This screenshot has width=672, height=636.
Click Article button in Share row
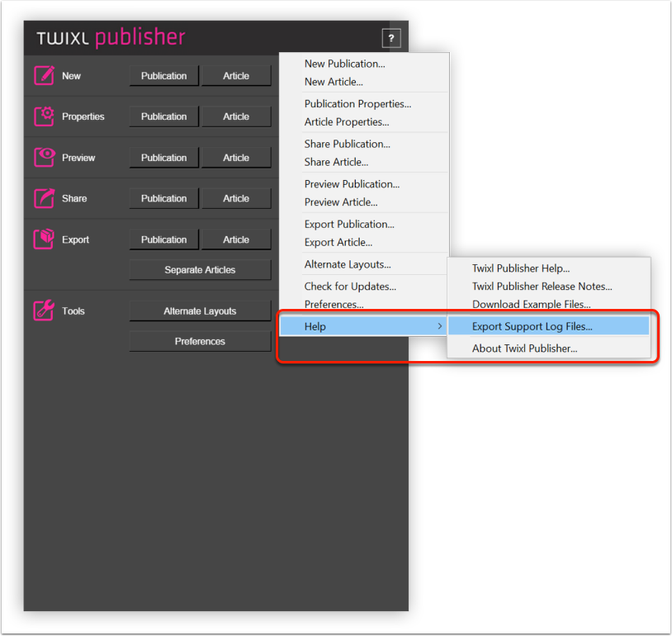click(236, 198)
